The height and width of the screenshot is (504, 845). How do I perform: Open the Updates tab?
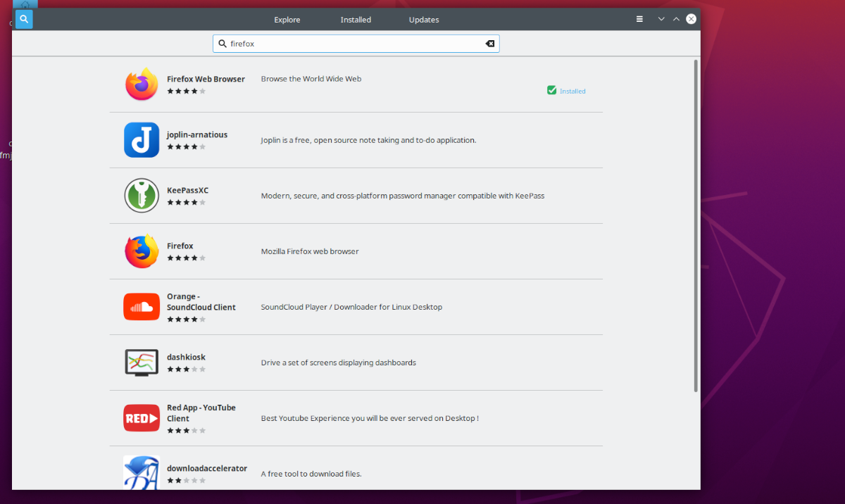423,19
